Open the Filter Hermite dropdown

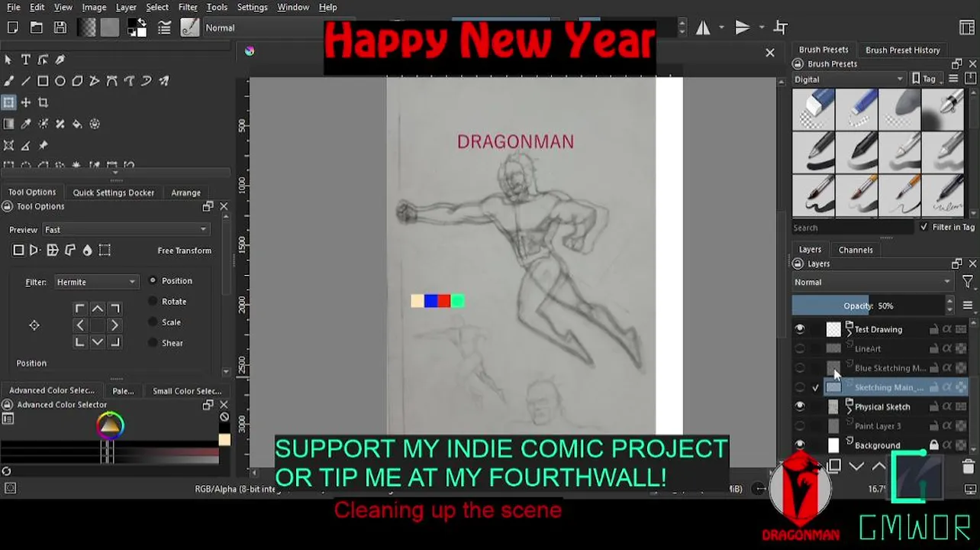click(x=95, y=283)
